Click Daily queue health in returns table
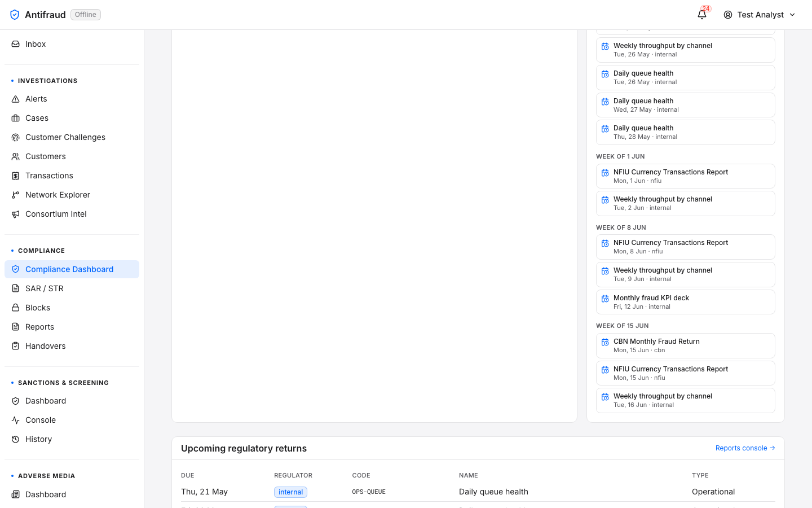The width and height of the screenshot is (812, 508). [493, 492]
